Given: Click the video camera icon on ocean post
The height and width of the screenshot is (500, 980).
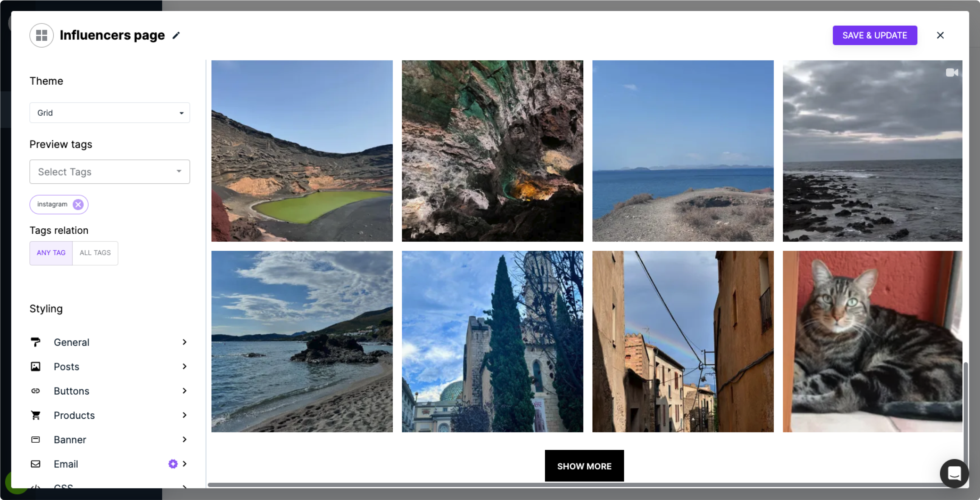Looking at the screenshot, I should click(x=952, y=72).
